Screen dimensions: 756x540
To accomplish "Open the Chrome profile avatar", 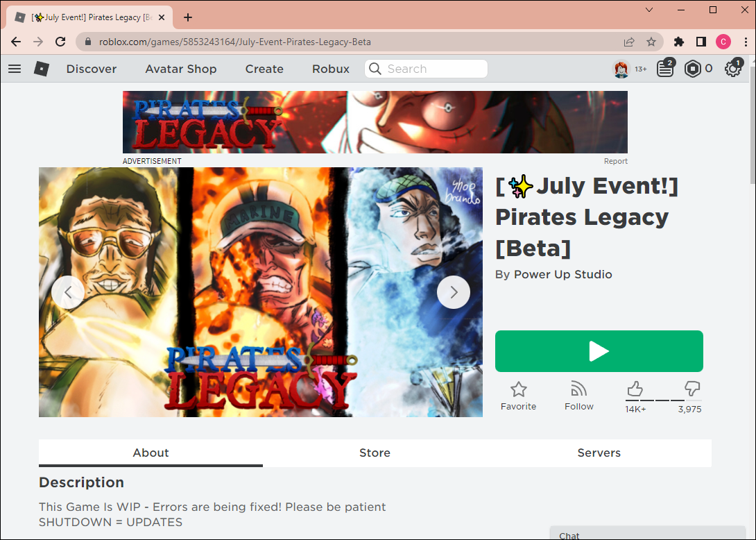I will point(723,42).
